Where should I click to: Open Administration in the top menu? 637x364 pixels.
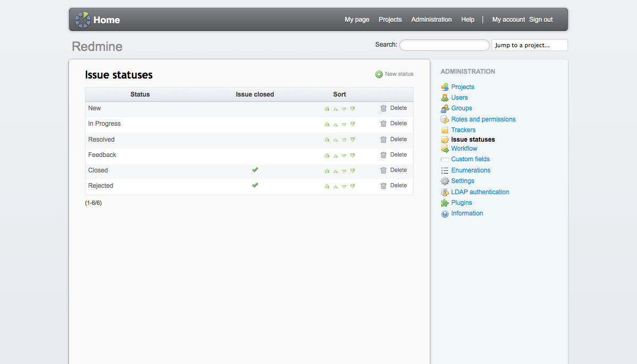[x=432, y=20]
